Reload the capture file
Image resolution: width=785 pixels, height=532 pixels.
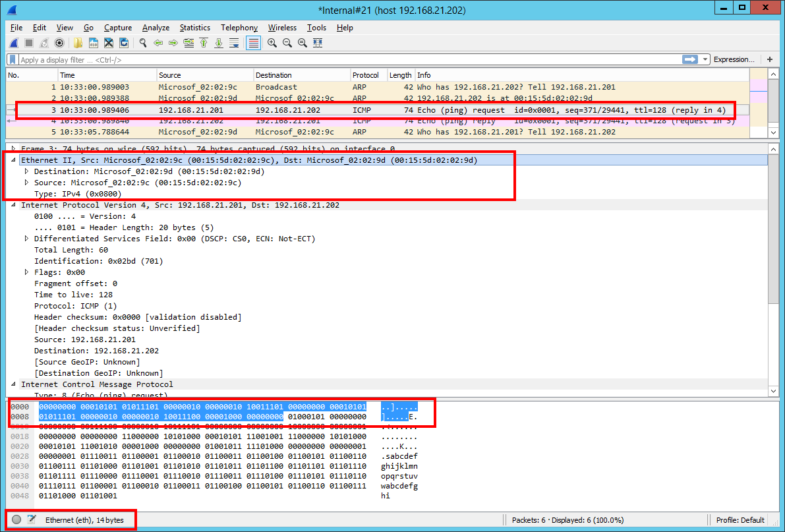point(124,43)
